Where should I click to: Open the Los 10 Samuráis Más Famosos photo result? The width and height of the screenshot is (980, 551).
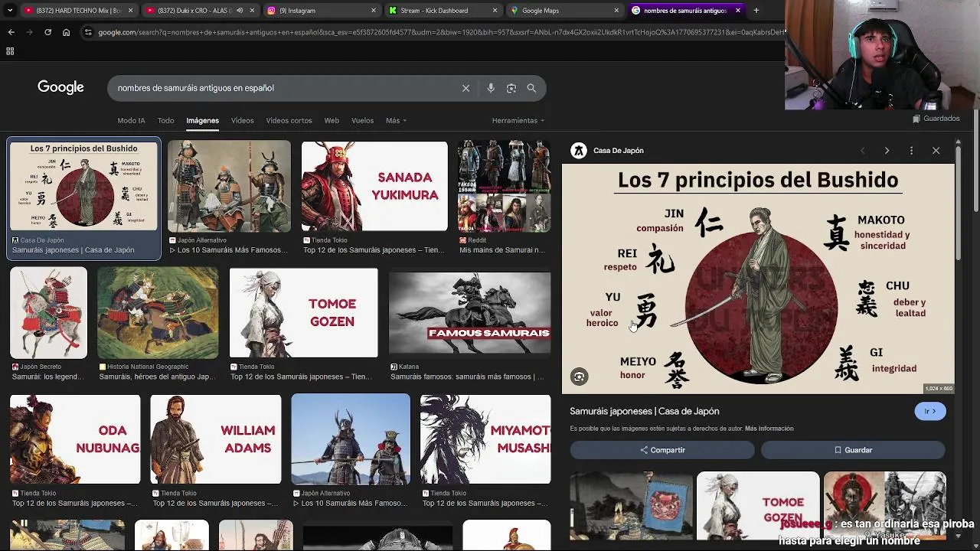[x=229, y=186]
